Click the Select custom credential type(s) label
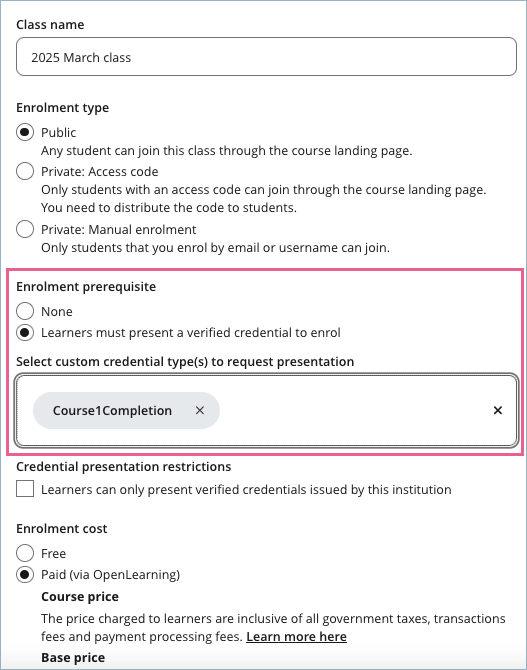This screenshot has width=527, height=670. [185, 362]
